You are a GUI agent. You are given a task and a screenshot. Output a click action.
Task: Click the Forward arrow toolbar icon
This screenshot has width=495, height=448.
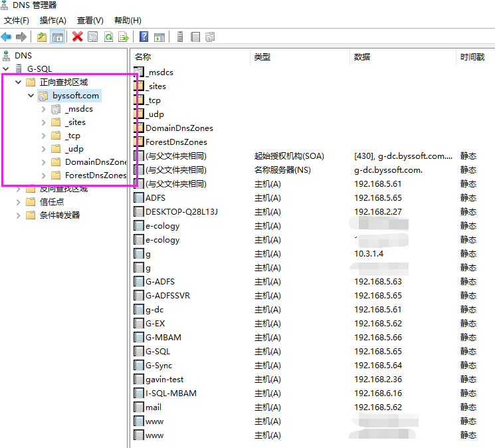pos(21,37)
